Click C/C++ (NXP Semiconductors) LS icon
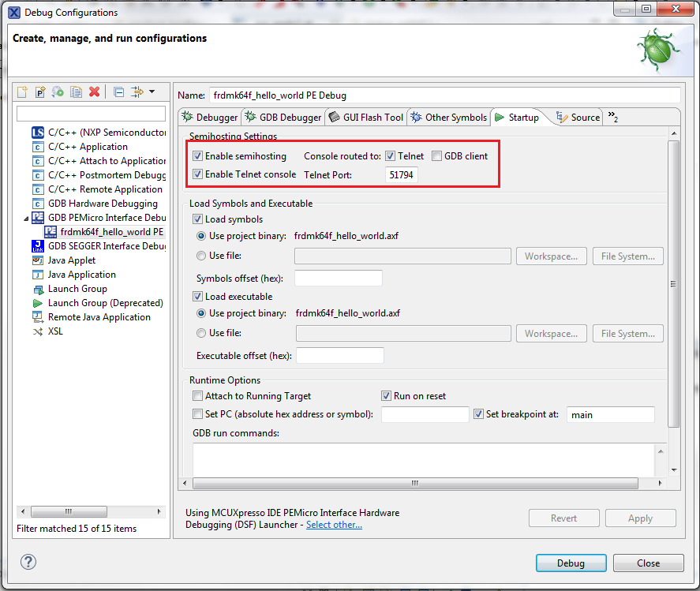This screenshot has width=700, height=591. click(x=38, y=133)
